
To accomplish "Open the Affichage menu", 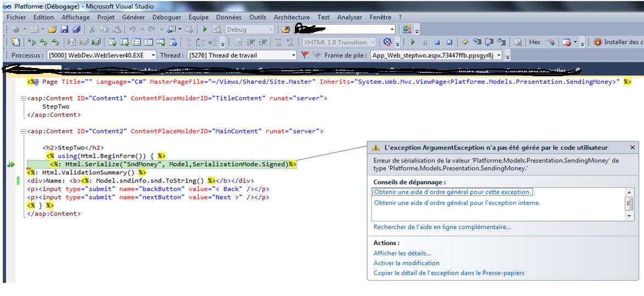I will tap(76, 17).
